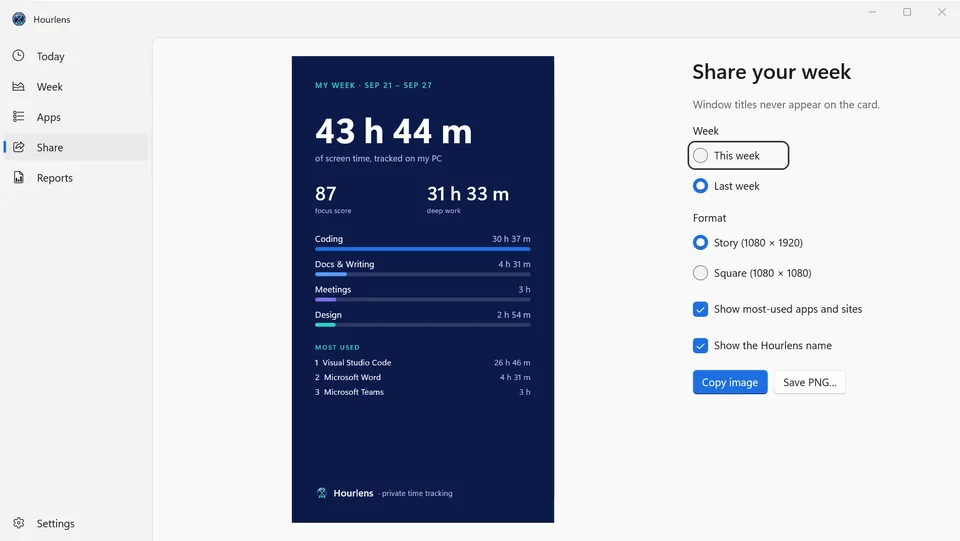This screenshot has height=541, width=960.
Task: Click the 31 h 33 m deep work value
Action: [x=468, y=194]
